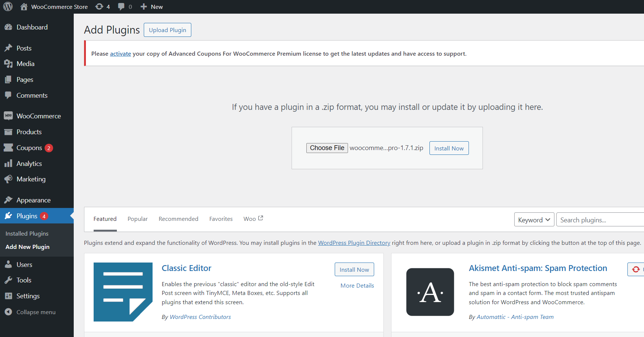Viewport: 644px width, 337px height.
Task: Open the WooCommerce sidebar menu
Action: [x=38, y=116]
